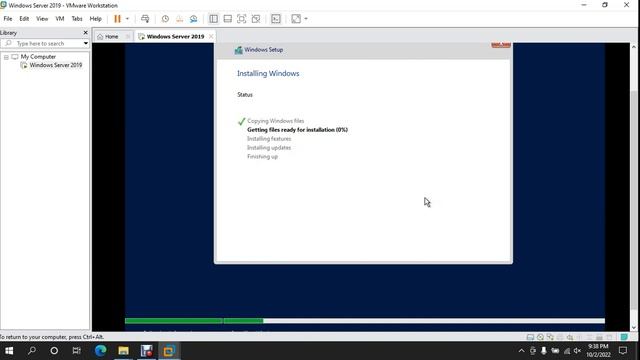
Task: Enter full screen mode icon
Action: click(x=242, y=19)
